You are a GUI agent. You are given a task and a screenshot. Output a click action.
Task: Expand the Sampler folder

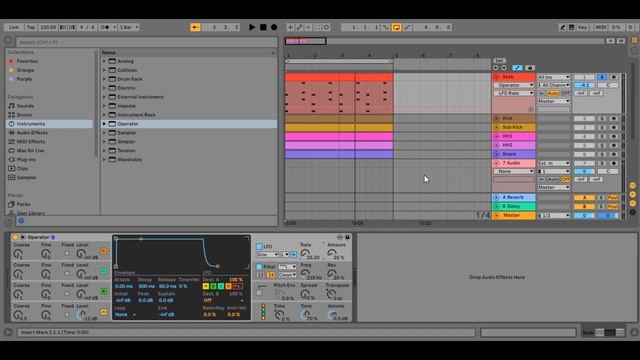click(x=104, y=133)
